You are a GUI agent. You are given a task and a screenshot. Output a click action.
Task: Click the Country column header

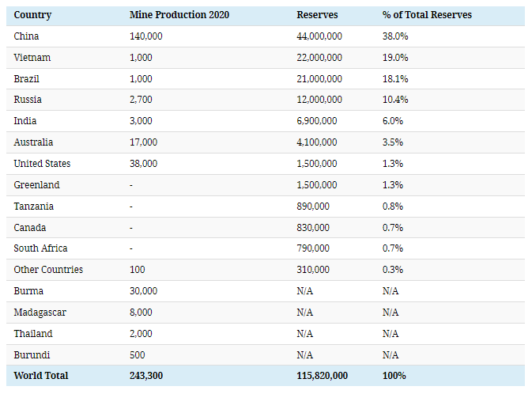click(33, 15)
